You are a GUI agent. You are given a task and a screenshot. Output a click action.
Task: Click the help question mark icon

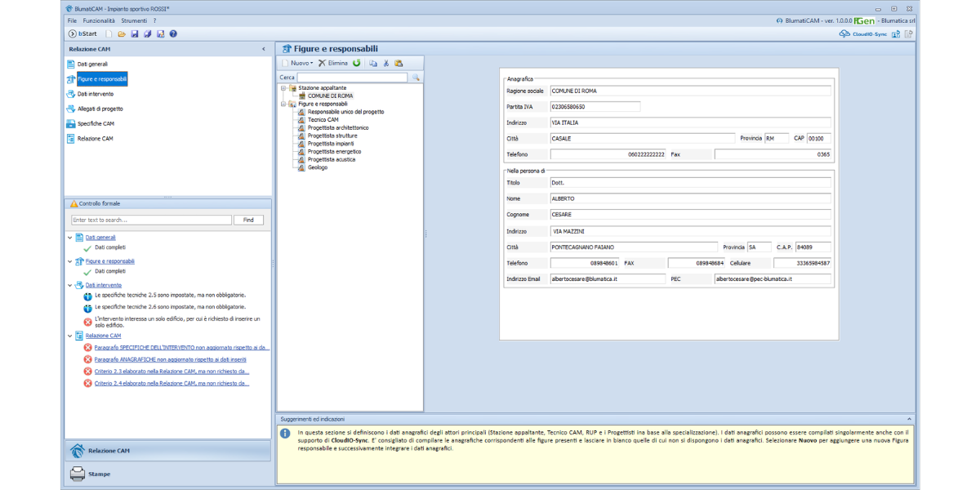[x=173, y=33]
